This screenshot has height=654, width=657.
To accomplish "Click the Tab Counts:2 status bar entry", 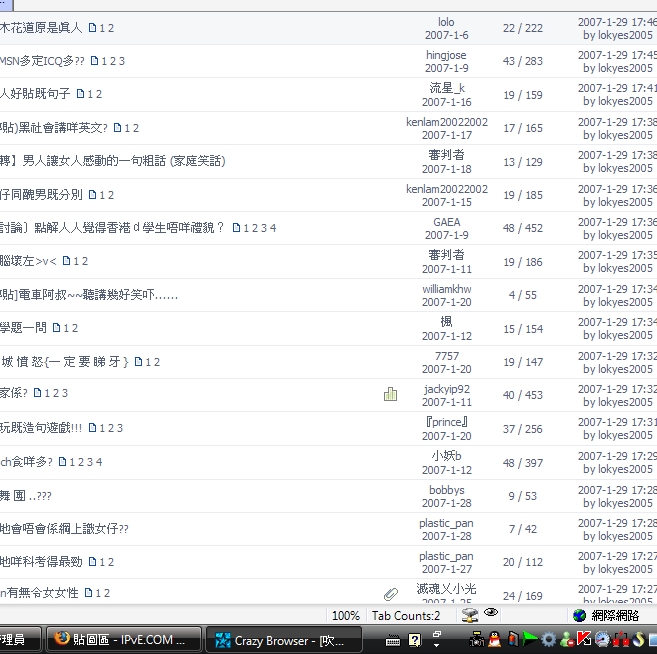I will [x=406, y=615].
